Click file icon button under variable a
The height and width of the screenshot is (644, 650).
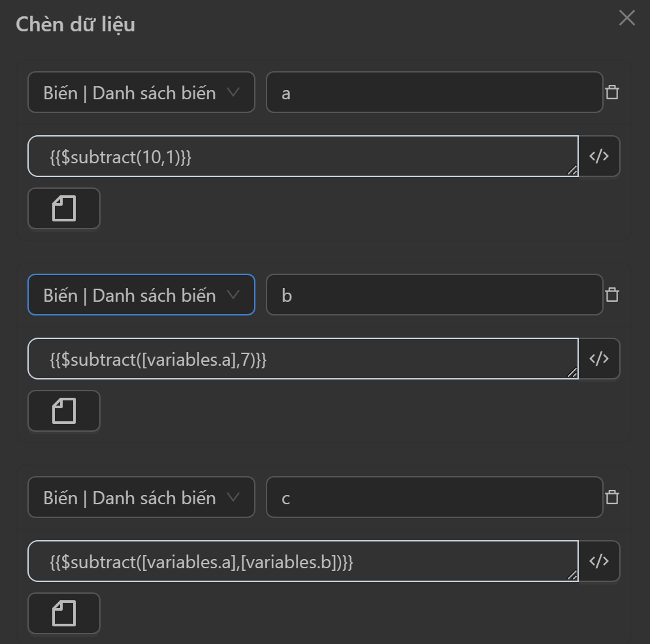(64, 208)
